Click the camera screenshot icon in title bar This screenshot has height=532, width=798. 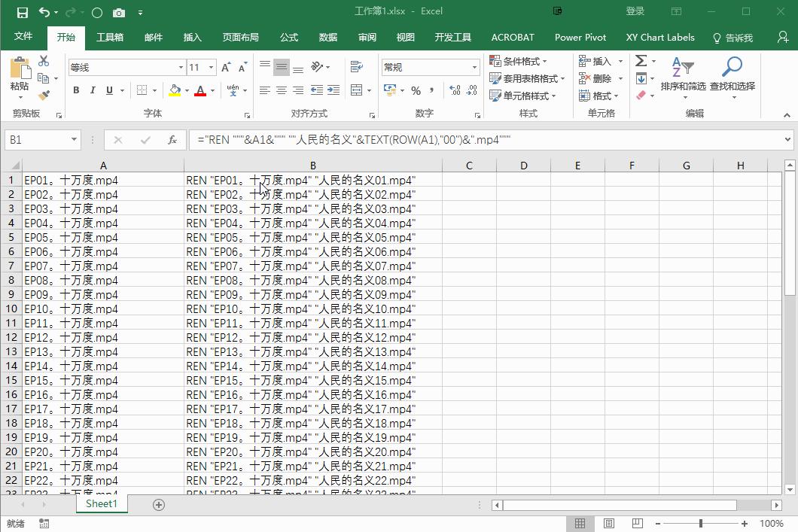click(119, 13)
